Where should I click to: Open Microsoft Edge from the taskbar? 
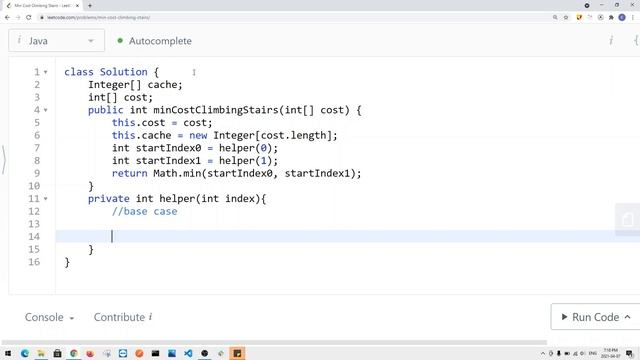coord(24,353)
